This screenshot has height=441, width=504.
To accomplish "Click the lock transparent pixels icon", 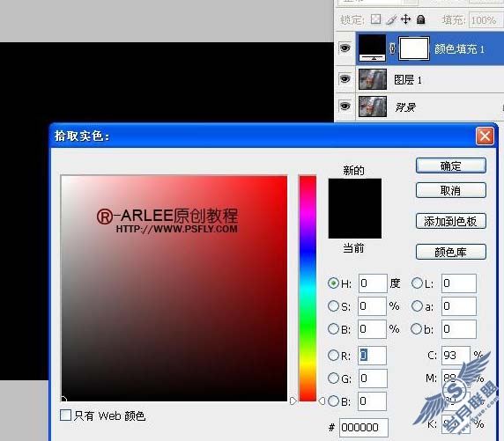I will pos(375,19).
